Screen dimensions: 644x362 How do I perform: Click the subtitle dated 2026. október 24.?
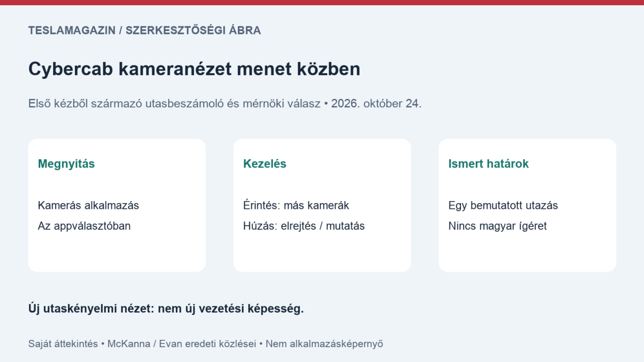click(x=225, y=104)
